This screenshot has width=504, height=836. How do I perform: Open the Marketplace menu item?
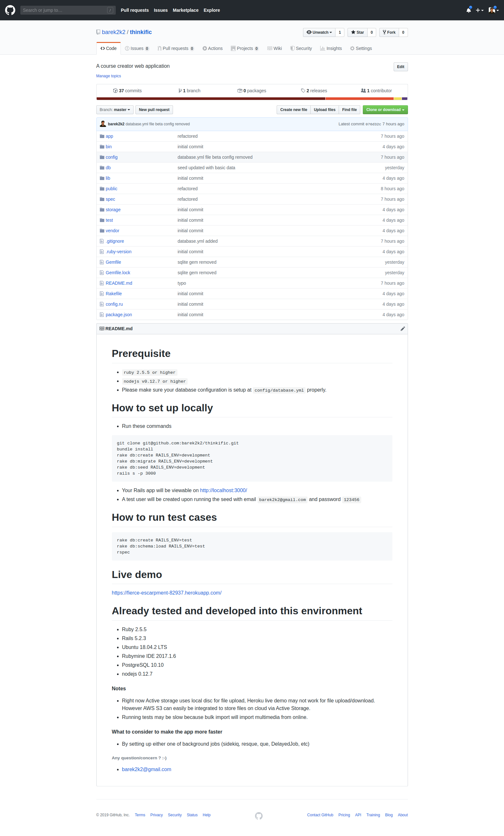pos(185,10)
